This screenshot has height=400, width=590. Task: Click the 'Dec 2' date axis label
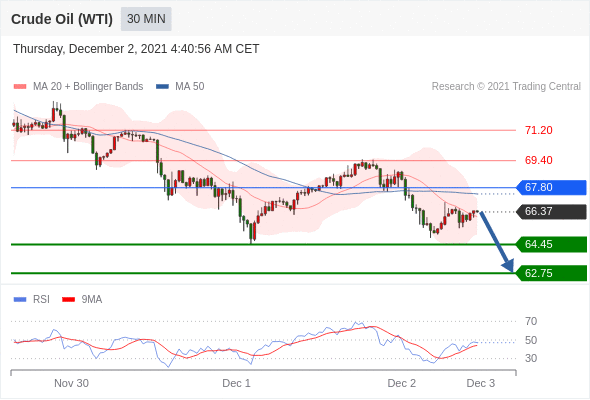pos(402,383)
